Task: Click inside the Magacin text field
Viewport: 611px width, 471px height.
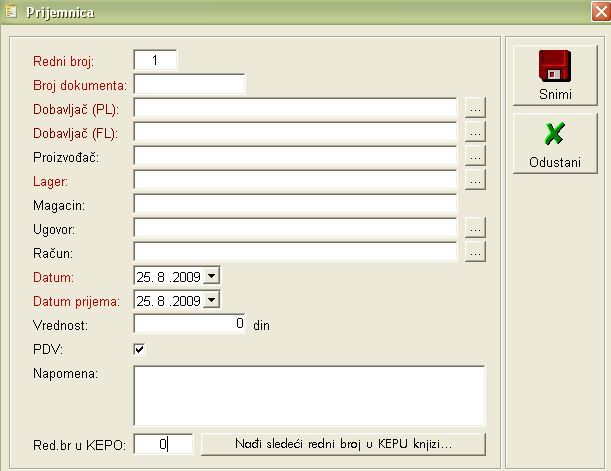Action: point(295,204)
